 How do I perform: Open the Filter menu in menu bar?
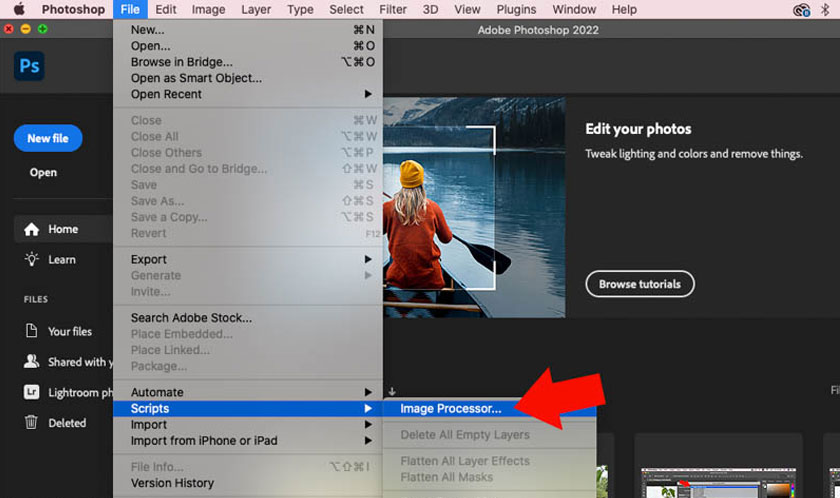point(392,9)
